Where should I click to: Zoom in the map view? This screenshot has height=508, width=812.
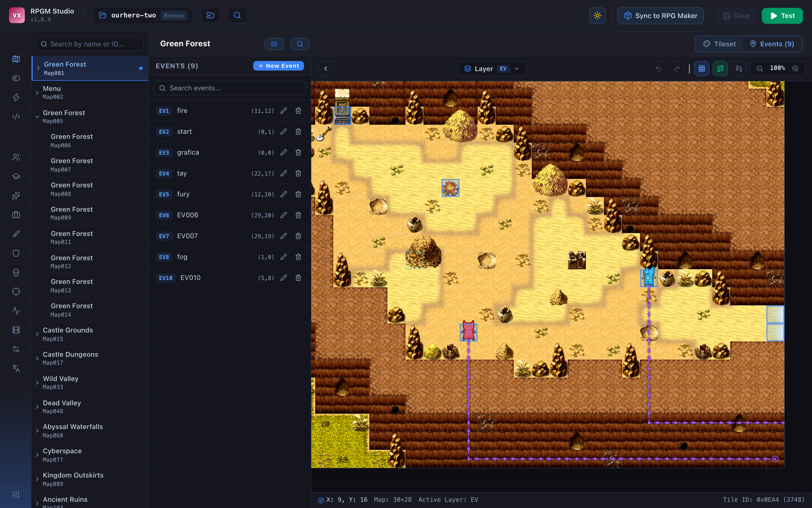point(795,69)
